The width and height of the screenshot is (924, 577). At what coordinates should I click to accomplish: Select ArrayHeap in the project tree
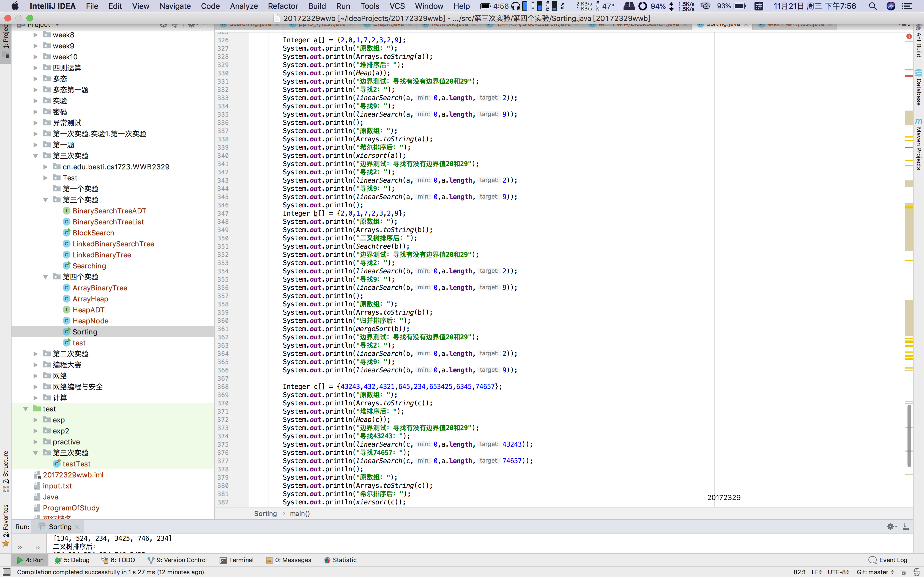90,299
